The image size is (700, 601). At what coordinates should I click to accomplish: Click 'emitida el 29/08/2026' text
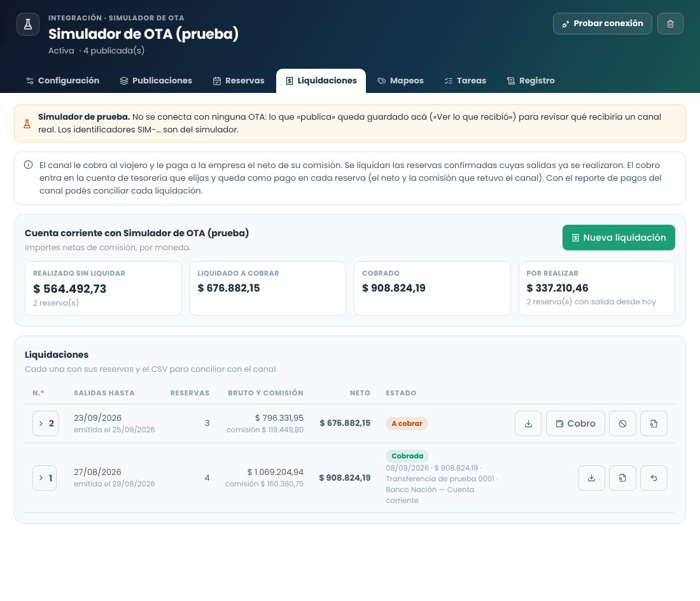click(x=115, y=484)
